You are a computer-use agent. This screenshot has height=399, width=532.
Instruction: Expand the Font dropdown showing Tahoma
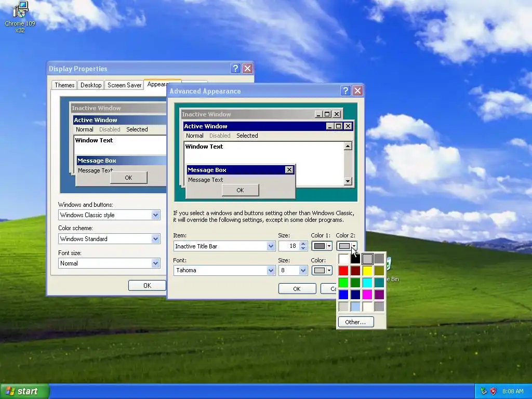271,270
